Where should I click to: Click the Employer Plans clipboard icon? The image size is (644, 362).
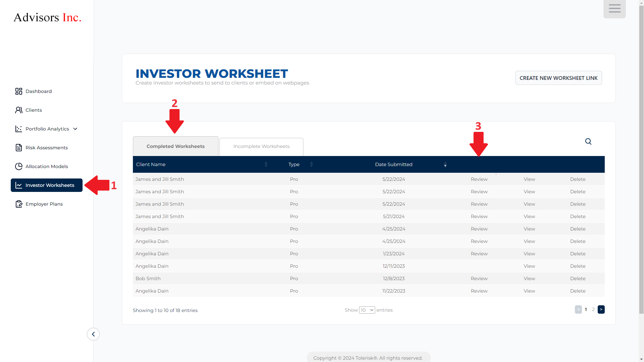19,204
